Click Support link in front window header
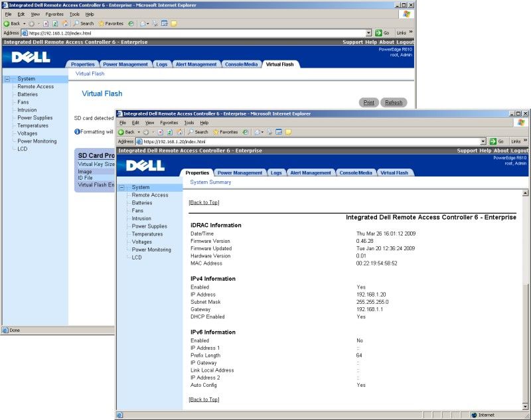 click(467, 151)
